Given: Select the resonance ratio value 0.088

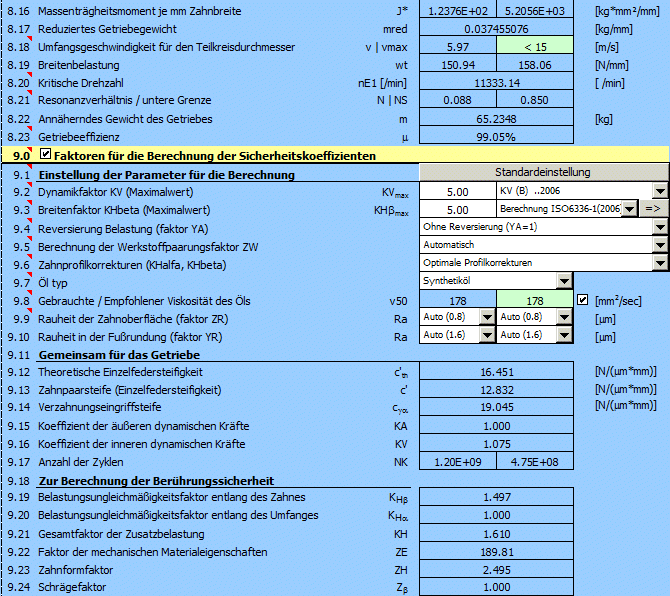Looking at the screenshot, I should (x=458, y=99).
